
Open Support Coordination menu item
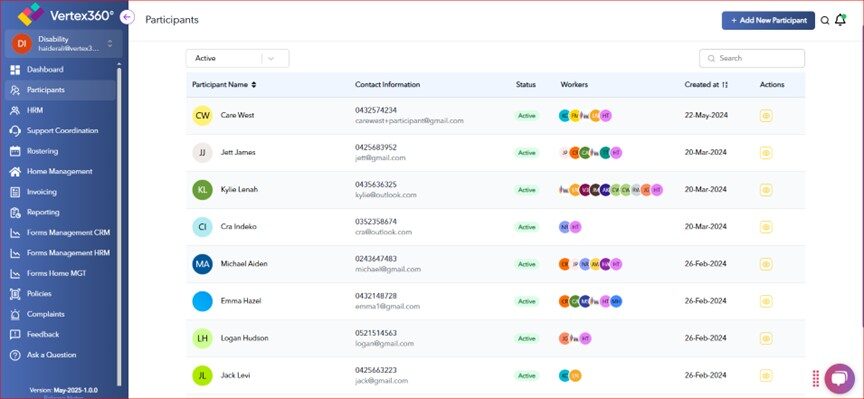tap(61, 131)
